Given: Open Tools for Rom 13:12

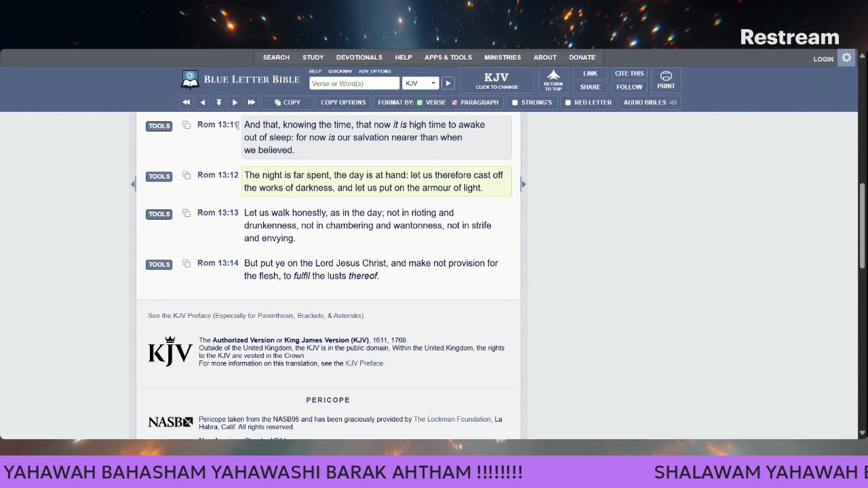Looking at the screenshot, I should point(159,176).
